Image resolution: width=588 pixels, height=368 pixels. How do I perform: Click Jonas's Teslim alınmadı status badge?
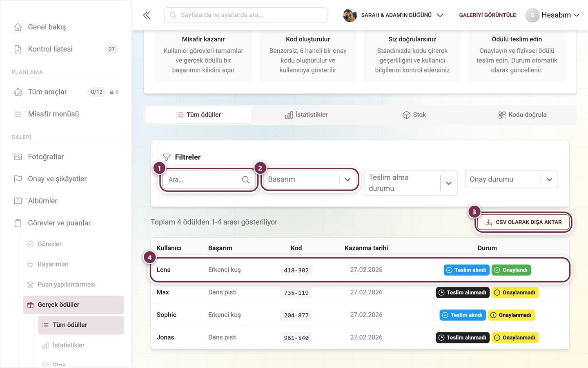(463, 338)
